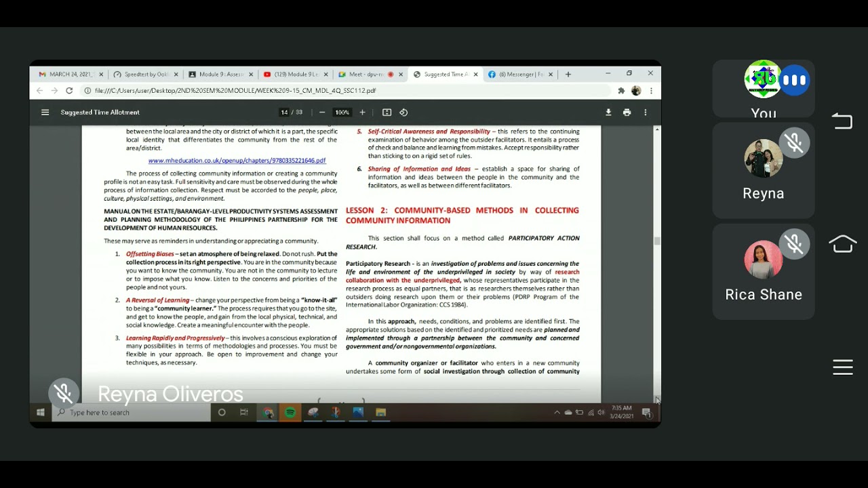Open the PDF viewer sidebar menu
The height and width of the screenshot is (488, 868).
point(45,113)
